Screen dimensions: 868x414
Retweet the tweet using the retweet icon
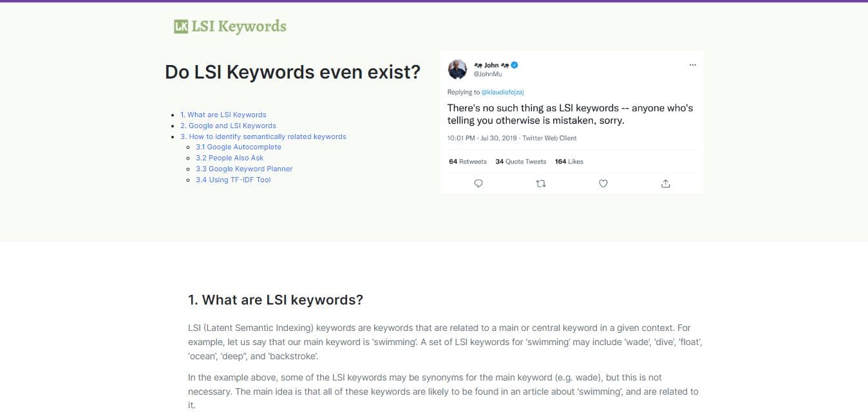540,183
